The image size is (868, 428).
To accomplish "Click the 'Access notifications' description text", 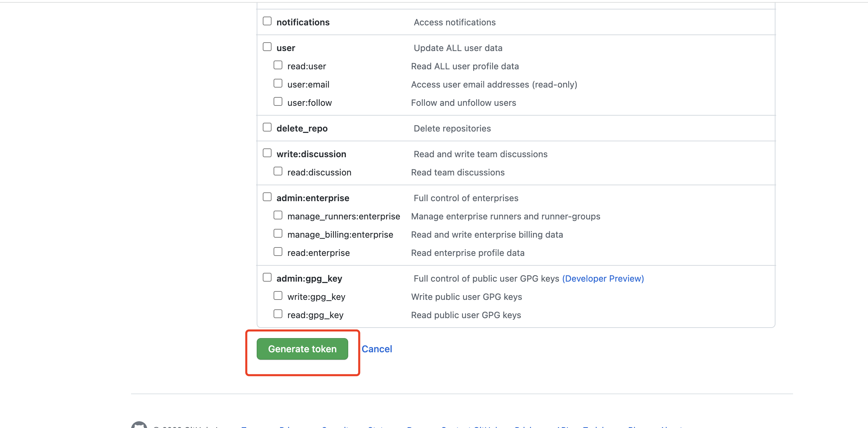I will (x=455, y=22).
